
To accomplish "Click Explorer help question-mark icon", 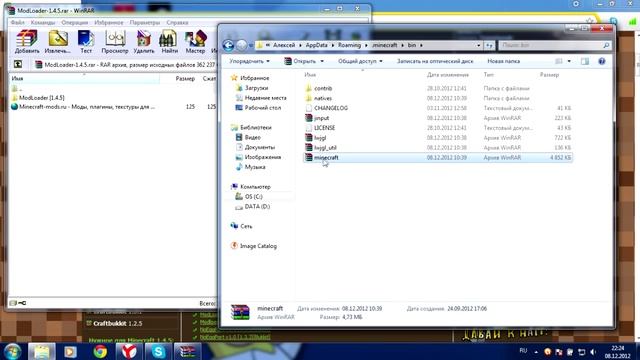I will pyautogui.click(x=602, y=61).
